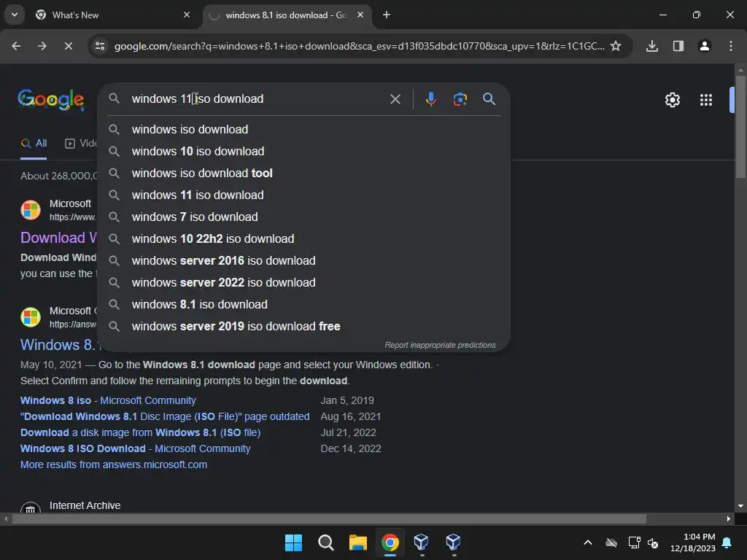Open a new tab with plus
Viewport: 747px width, 560px height.
[x=387, y=15]
